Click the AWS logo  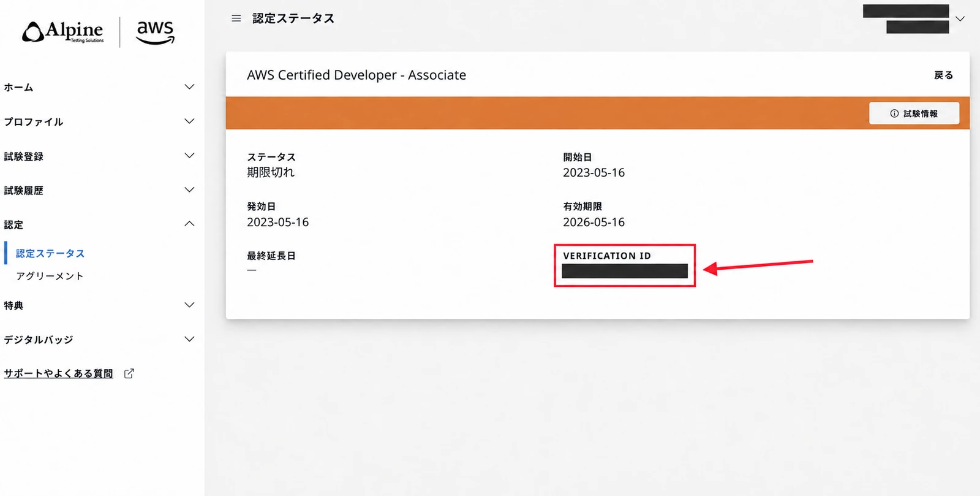(x=156, y=32)
